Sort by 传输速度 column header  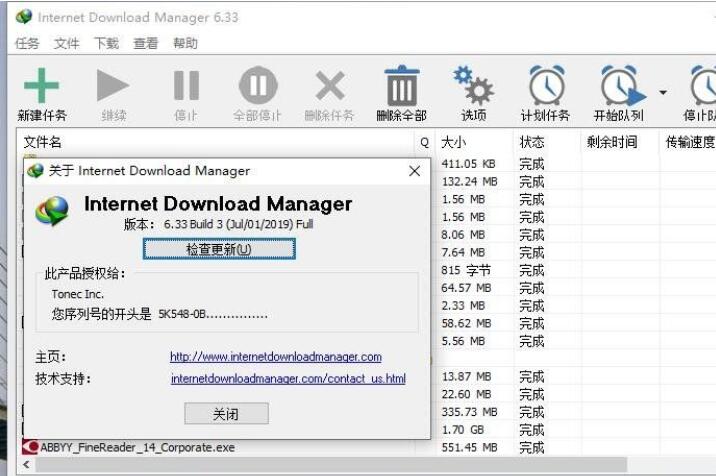[690, 142]
